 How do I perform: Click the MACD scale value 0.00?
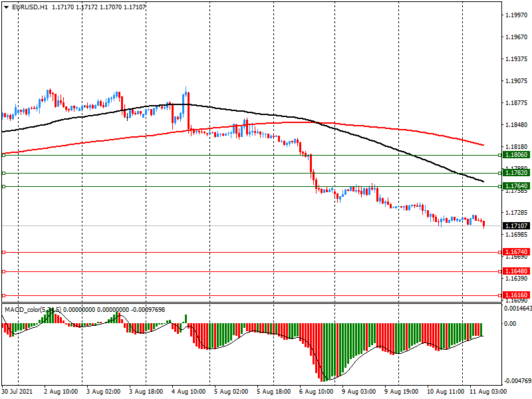pyautogui.click(x=510, y=324)
